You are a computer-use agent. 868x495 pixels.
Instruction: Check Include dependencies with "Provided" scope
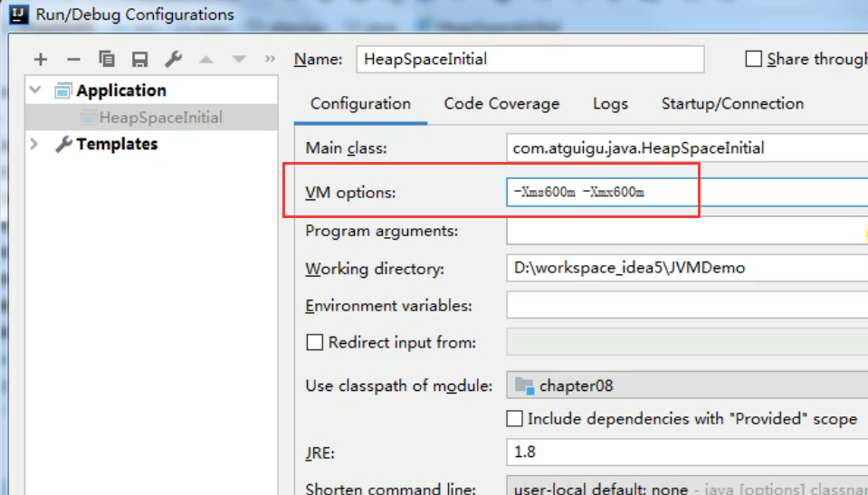pyautogui.click(x=514, y=419)
